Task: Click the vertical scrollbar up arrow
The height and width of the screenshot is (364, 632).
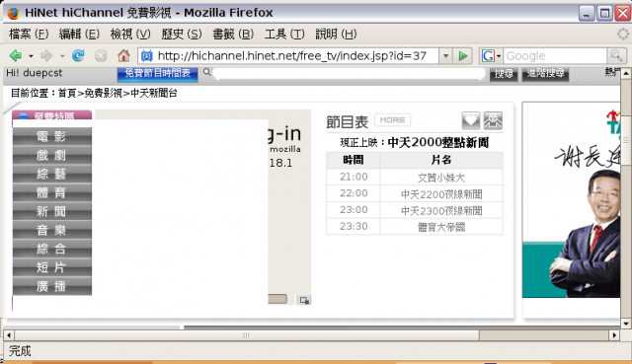Action: point(625,73)
